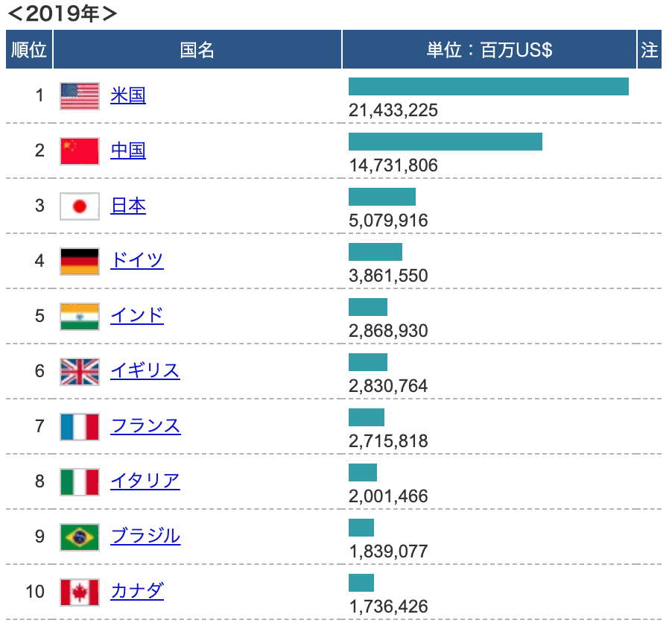Click the Germany flag icon
The width and height of the screenshot is (672, 626).
(79, 262)
